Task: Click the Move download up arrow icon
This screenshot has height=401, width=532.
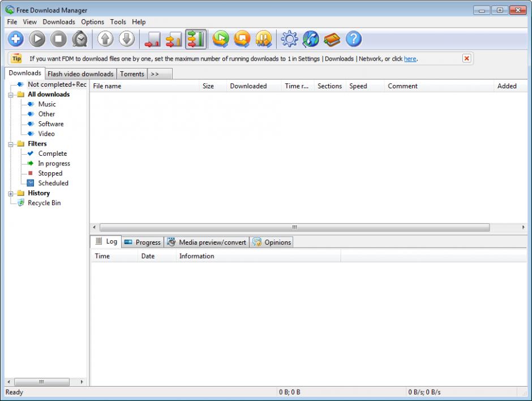Action: click(x=105, y=39)
